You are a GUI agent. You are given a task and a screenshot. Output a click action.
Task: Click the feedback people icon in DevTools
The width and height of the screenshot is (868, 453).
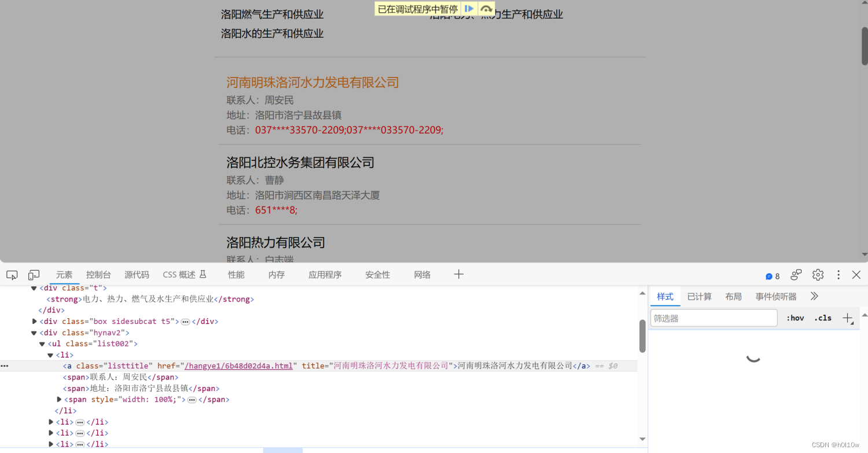[x=797, y=275]
